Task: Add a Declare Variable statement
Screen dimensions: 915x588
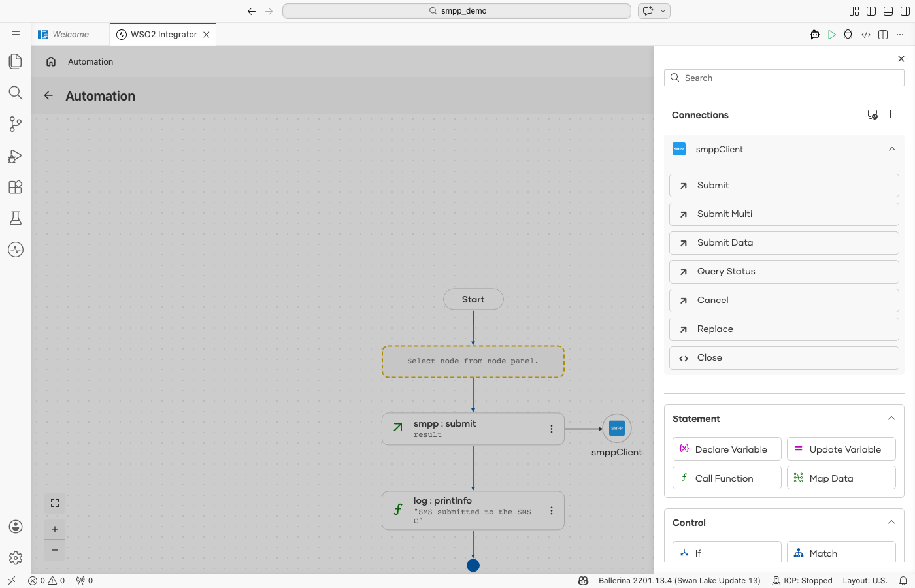Action: click(x=727, y=449)
